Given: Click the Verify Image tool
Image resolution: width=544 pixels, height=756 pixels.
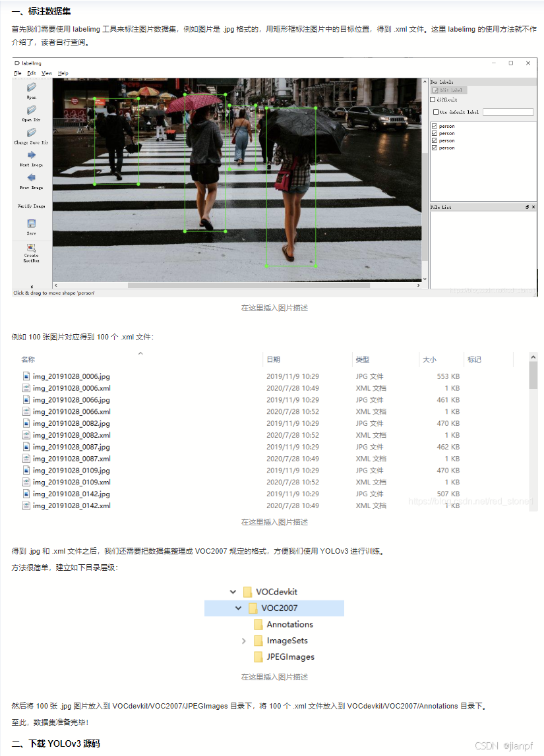Looking at the screenshot, I should (32, 206).
